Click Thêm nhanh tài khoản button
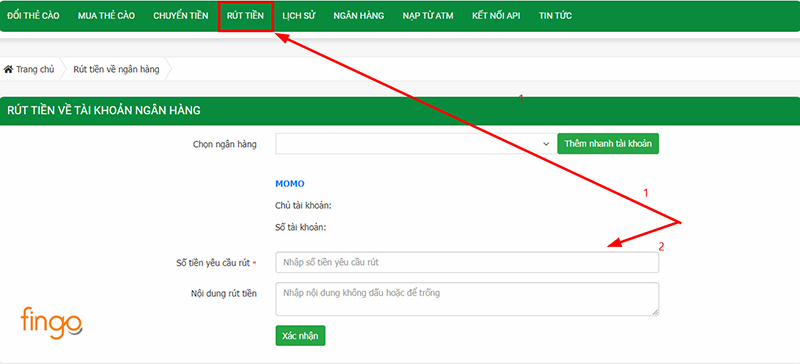 (608, 143)
